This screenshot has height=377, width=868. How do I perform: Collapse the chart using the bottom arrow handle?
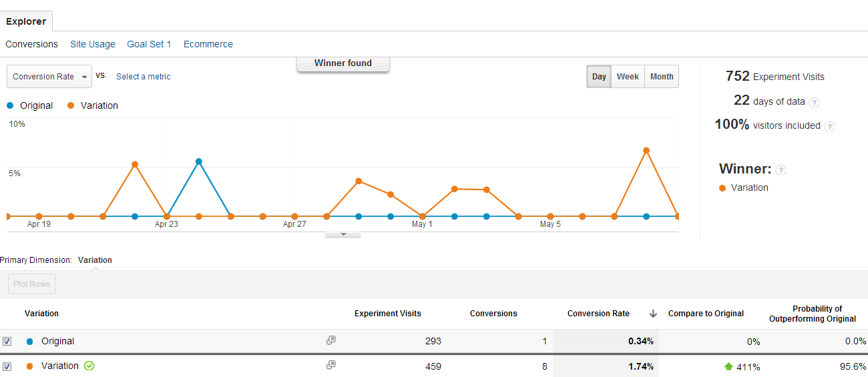point(343,235)
